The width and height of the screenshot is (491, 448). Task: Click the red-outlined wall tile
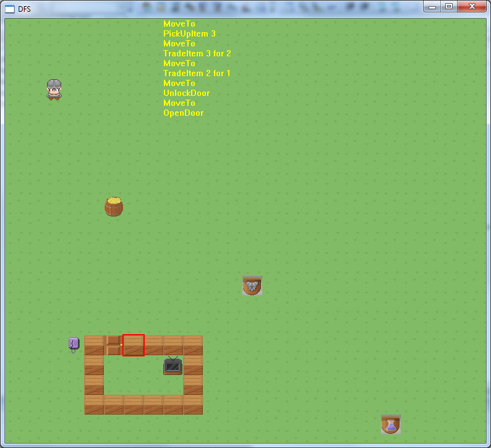(x=134, y=345)
